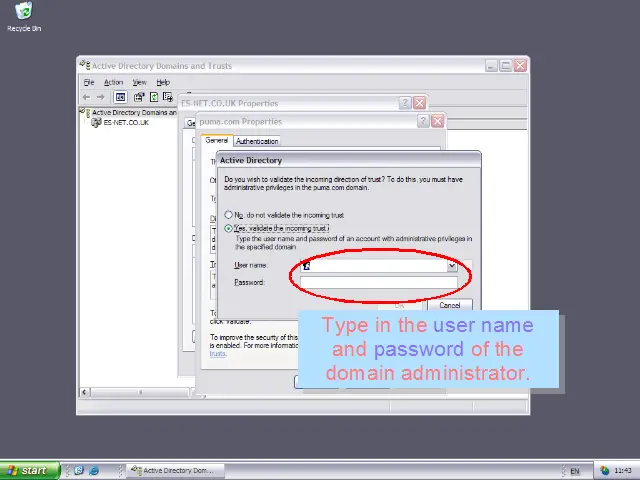Switch to the Authentication tab
Image resolution: width=640 pixels, height=480 pixels.
coord(257,141)
